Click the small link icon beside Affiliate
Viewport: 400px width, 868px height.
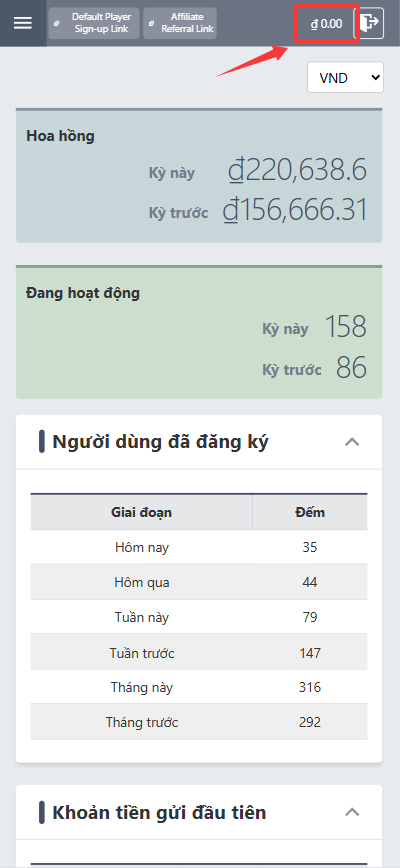click(151, 23)
